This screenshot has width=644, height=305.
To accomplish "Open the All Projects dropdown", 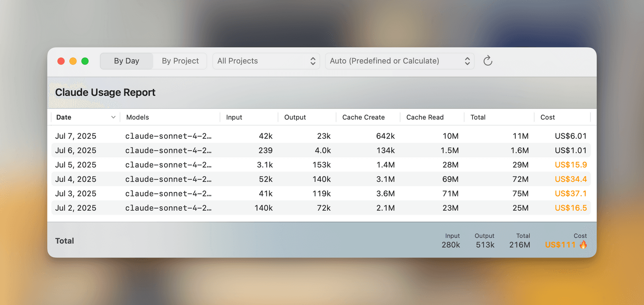I will pyautogui.click(x=266, y=61).
